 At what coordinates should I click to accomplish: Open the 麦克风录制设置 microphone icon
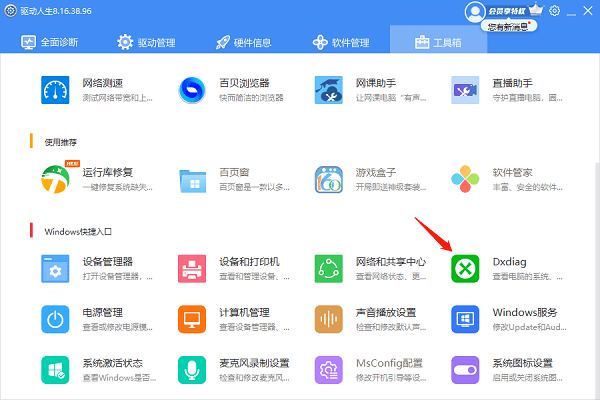pos(192,370)
